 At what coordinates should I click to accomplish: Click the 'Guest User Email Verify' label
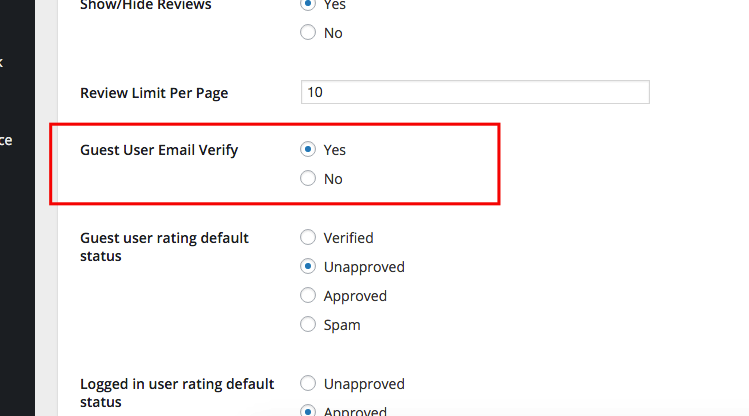(x=159, y=150)
